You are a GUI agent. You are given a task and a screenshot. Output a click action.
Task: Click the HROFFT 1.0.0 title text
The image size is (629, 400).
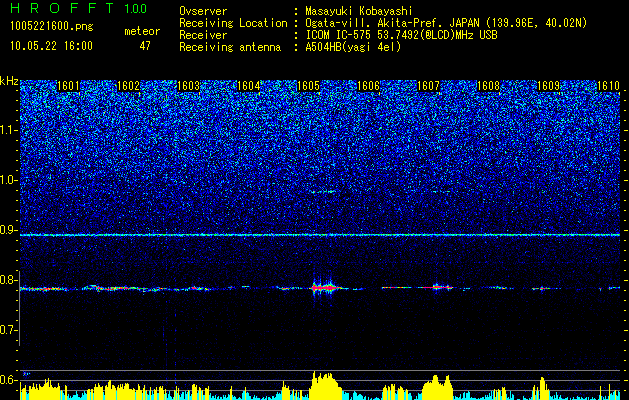click(x=79, y=8)
